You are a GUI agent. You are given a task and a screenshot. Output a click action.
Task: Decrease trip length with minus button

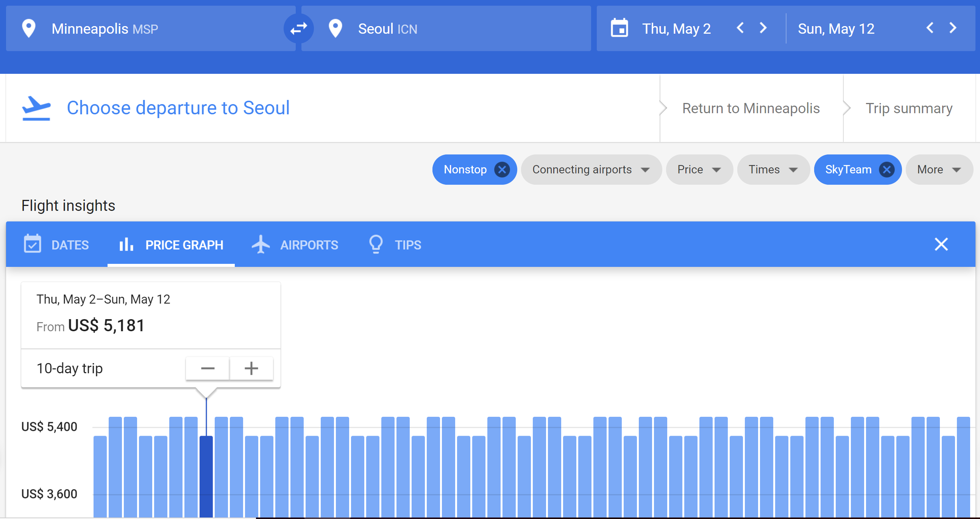pyautogui.click(x=208, y=368)
